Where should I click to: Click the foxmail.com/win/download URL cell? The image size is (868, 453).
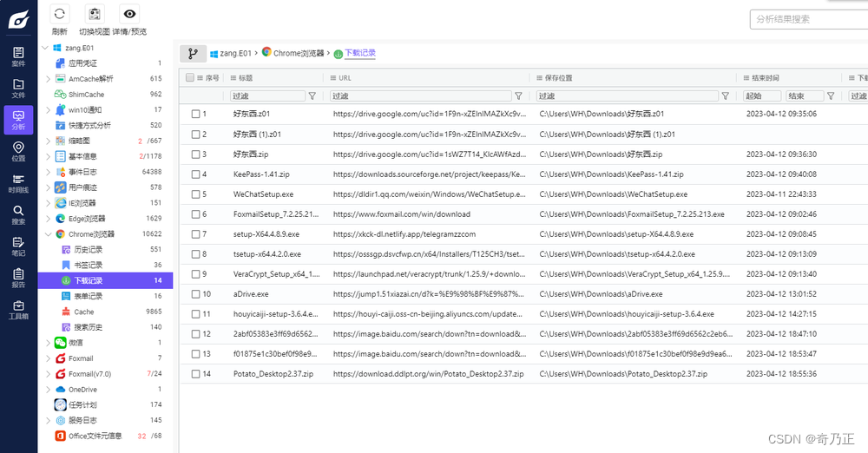(401, 214)
